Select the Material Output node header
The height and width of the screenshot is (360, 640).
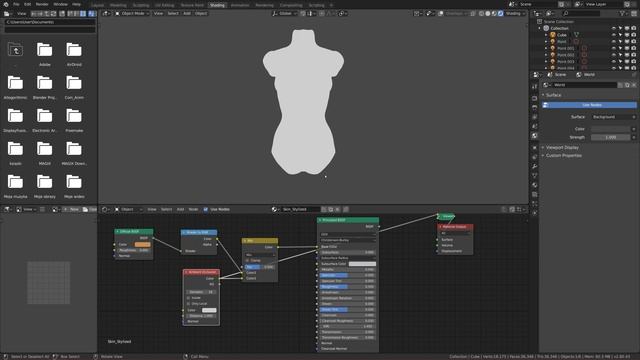[x=456, y=227]
